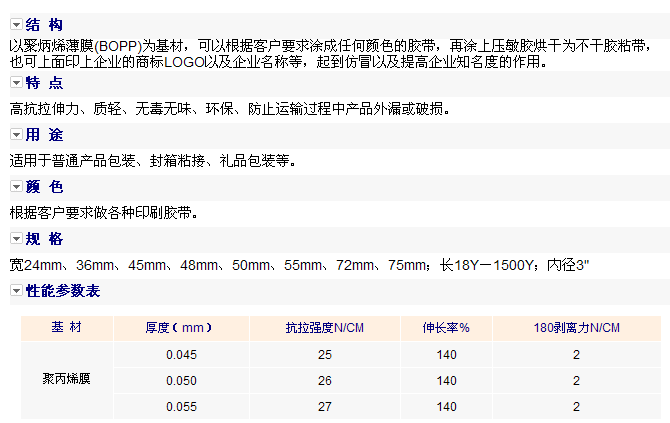Toggle the arrow icon beside 规格
670x423 pixels.
(16, 239)
